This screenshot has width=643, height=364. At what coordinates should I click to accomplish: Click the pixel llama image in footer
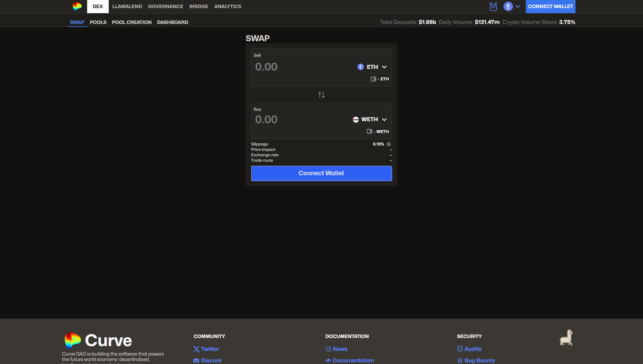566,338
